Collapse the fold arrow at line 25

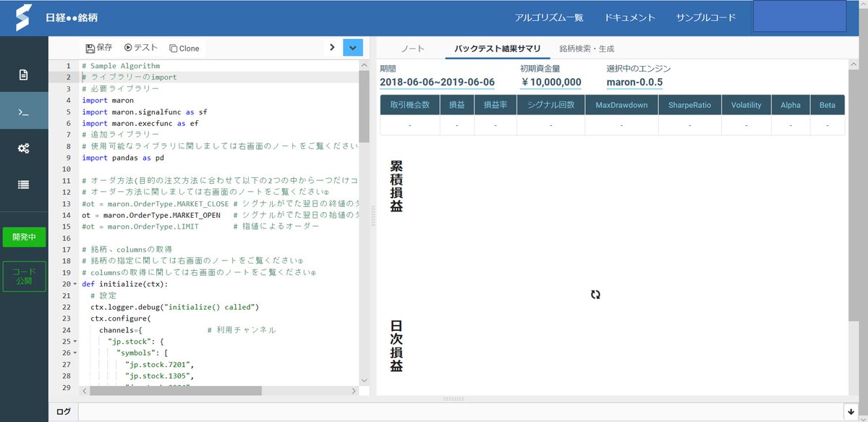click(x=75, y=342)
